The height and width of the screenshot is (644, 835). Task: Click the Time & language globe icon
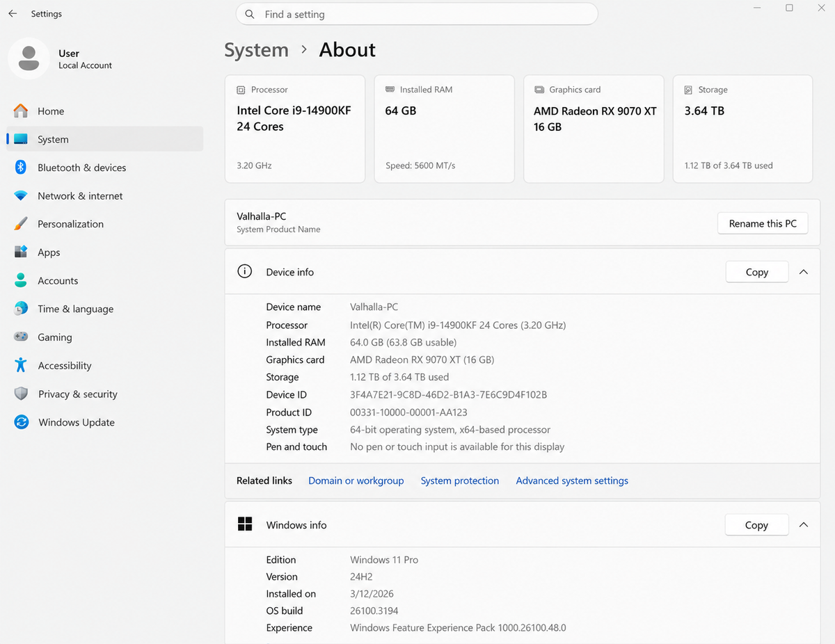point(21,308)
